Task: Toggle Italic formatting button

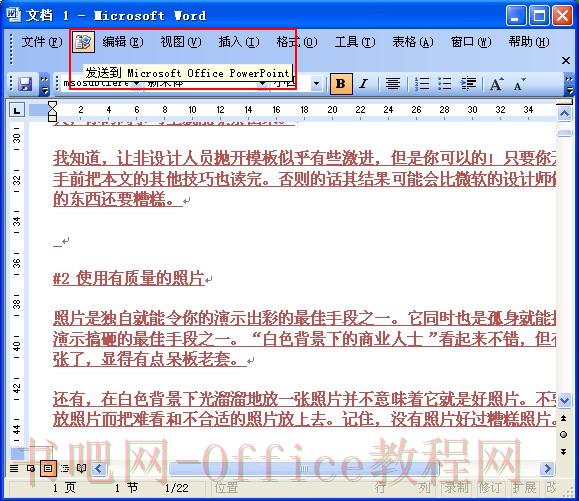Action: pos(364,84)
